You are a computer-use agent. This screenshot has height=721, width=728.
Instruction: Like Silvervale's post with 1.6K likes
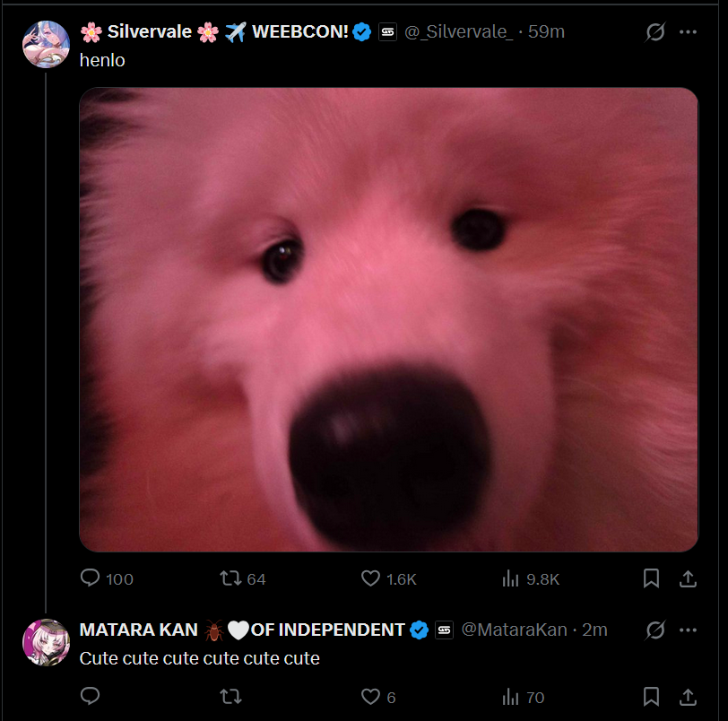tap(388, 578)
